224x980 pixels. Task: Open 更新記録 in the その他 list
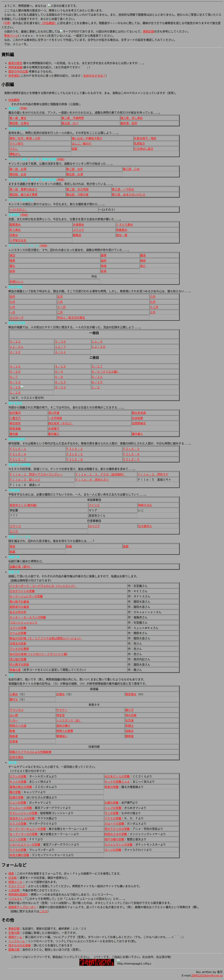pyautogui.click(x=14, y=929)
